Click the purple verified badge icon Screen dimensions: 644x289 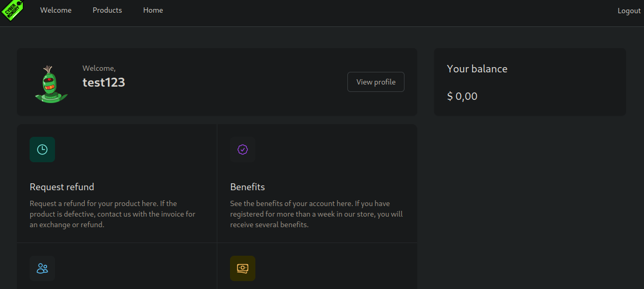pos(243,150)
